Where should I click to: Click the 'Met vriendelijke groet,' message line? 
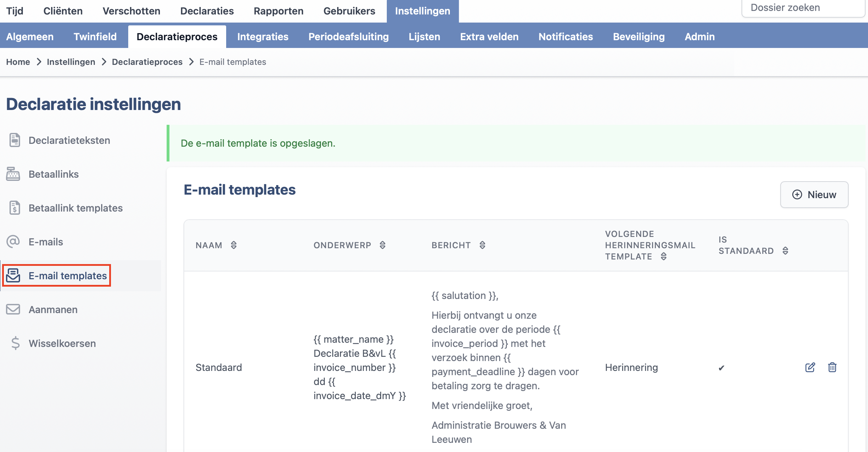coord(482,405)
